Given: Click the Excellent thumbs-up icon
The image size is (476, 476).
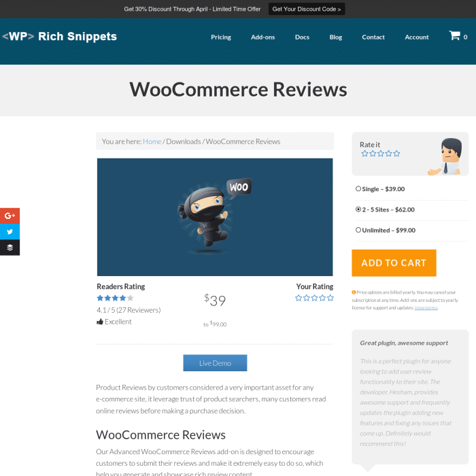Looking at the screenshot, I should coord(99,322).
